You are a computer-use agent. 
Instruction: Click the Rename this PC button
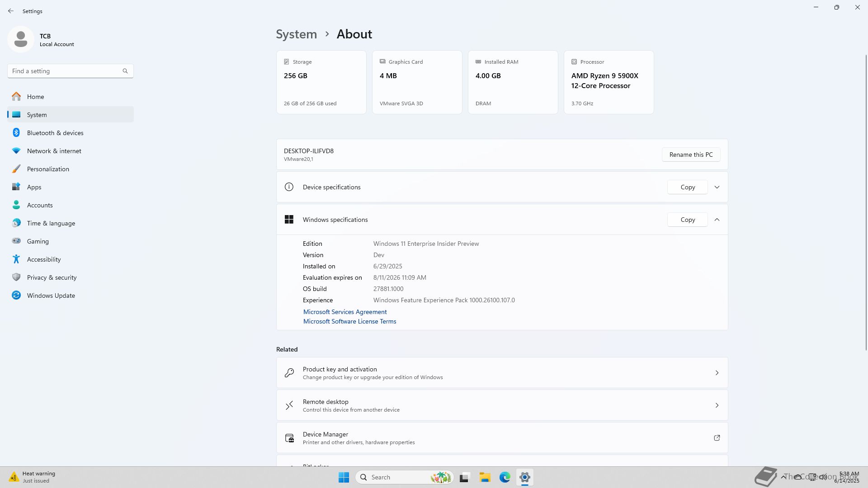tap(691, 155)
